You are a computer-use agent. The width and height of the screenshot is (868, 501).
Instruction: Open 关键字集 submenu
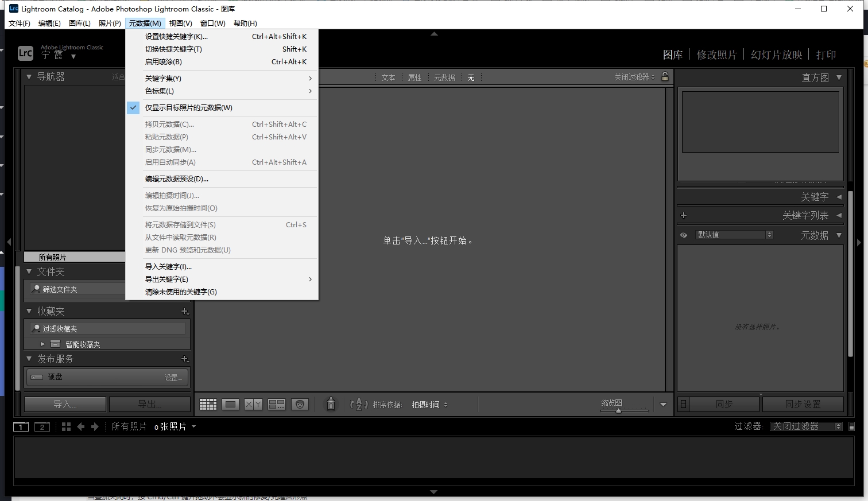(222, 78)
